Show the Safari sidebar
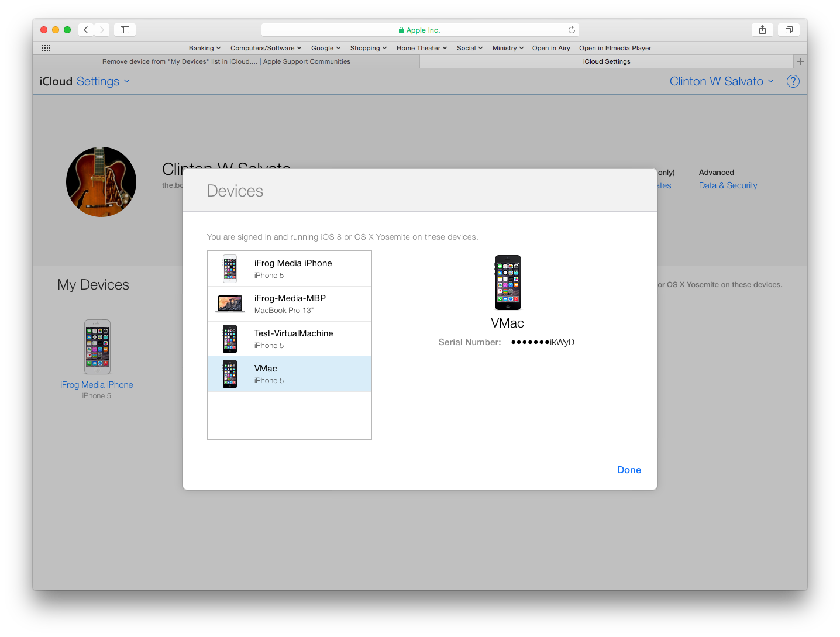The image size is (840, 637). point(125,30)
